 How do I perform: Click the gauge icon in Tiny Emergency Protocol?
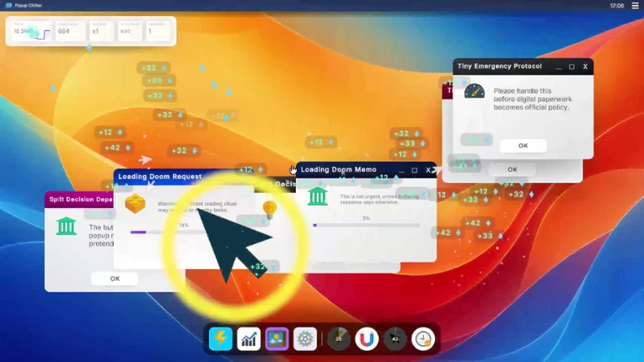[x=475, y=92]
